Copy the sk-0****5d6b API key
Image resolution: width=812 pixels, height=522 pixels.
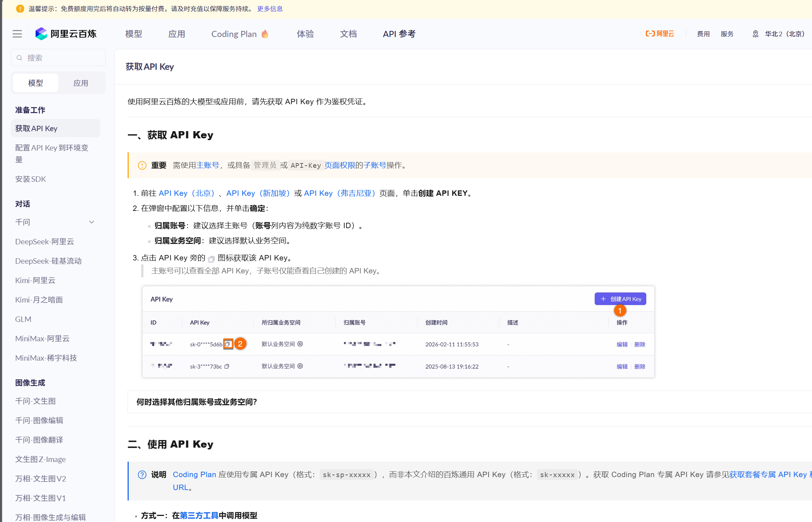click(228, 344)
